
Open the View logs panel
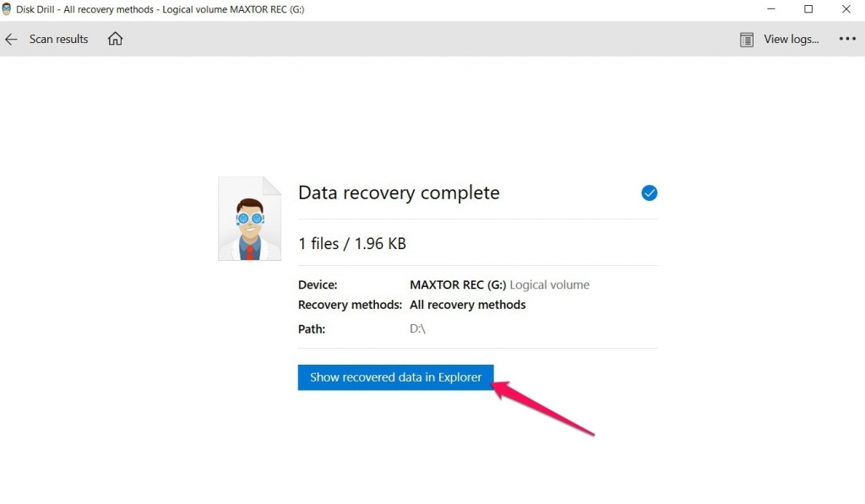pos(791,39)
